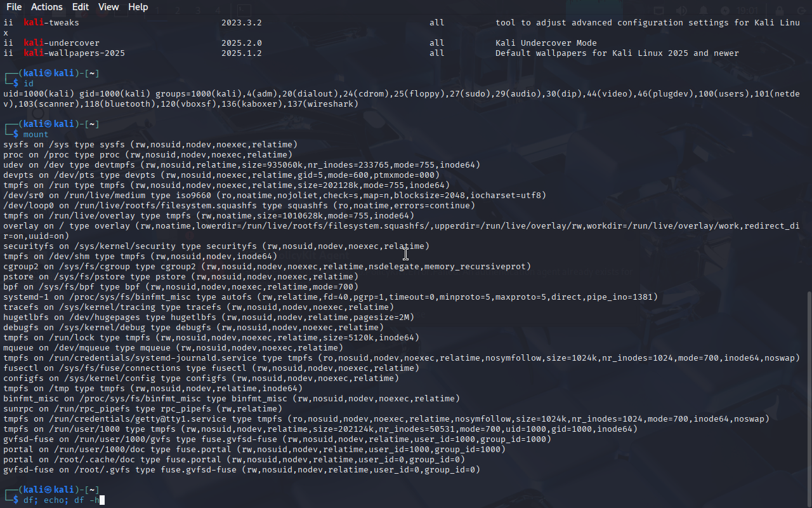Click the 'tmpfs on /run/live/overlay' line

click(x=209, y=216)
